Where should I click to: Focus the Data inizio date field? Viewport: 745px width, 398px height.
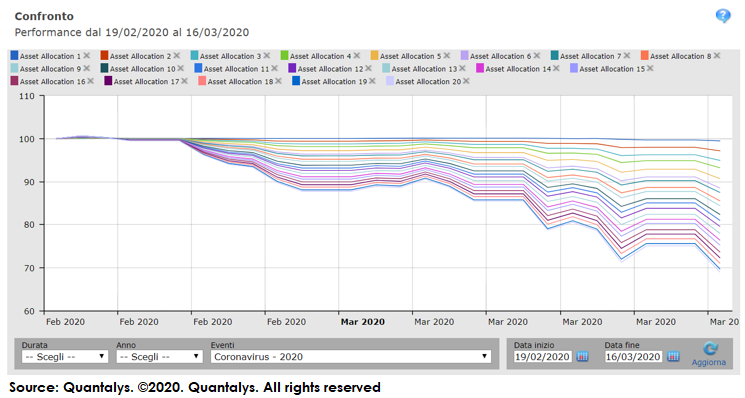tap(542, 357)
